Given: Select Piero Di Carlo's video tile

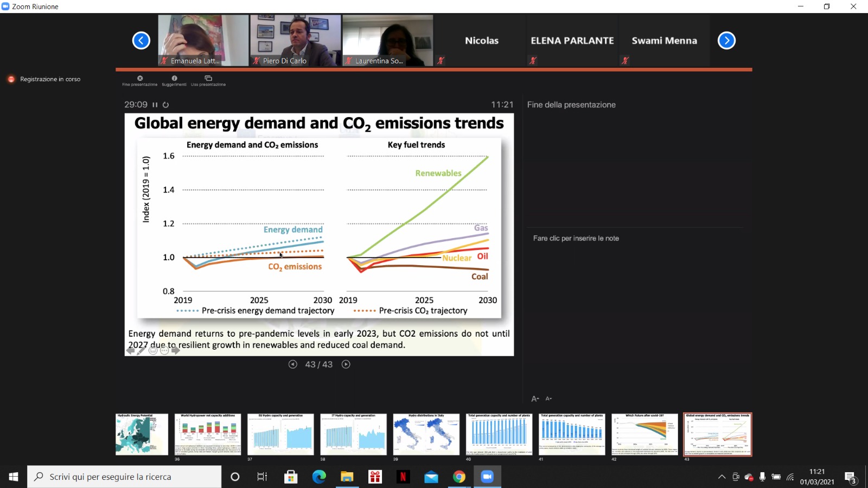Looking at the screenshot, I should 296,40.
